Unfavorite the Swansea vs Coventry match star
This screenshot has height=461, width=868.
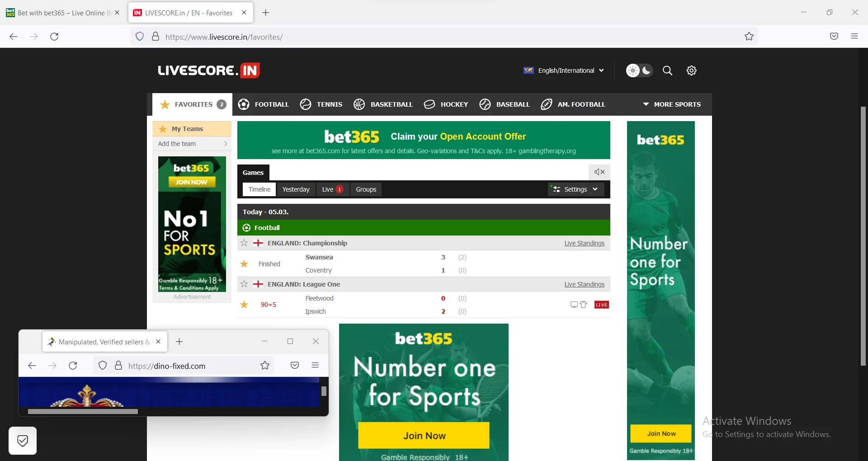tap(244, 264)
